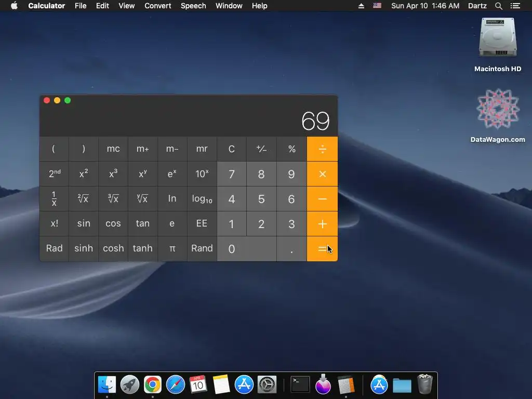Open the Macintosh HD desktop icon
The image size is (532, 399).
498,37
